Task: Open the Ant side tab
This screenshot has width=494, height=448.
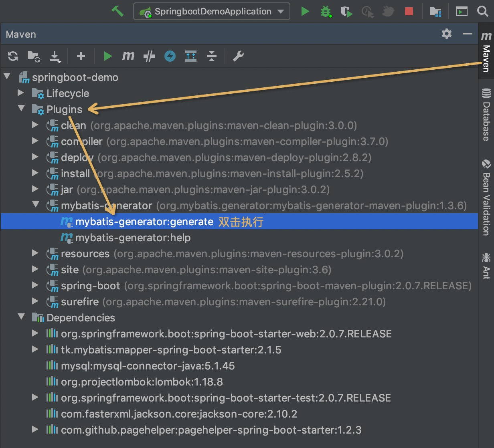Action: tap(486, 265)
